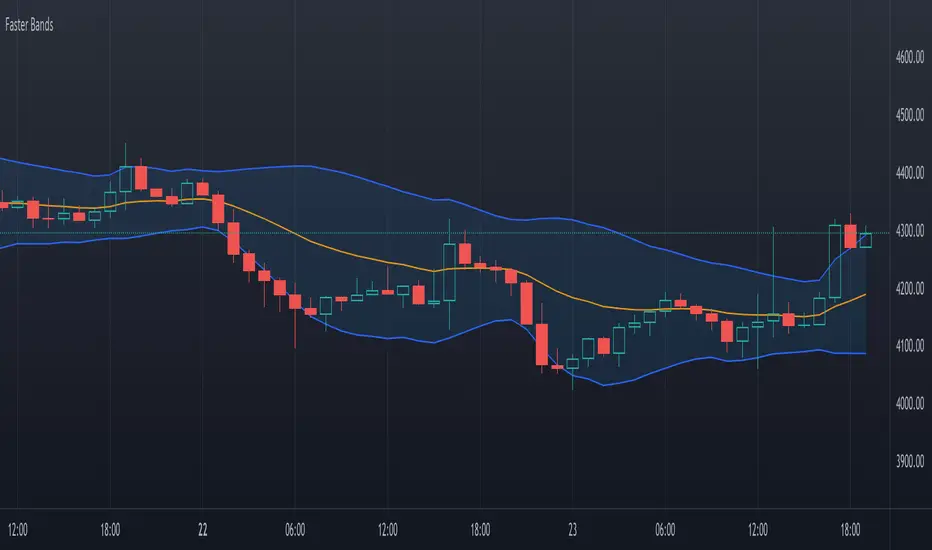Click the 4000.00 price axis label
This screenshot has width=932, height=550.
(x=907, y=405)
